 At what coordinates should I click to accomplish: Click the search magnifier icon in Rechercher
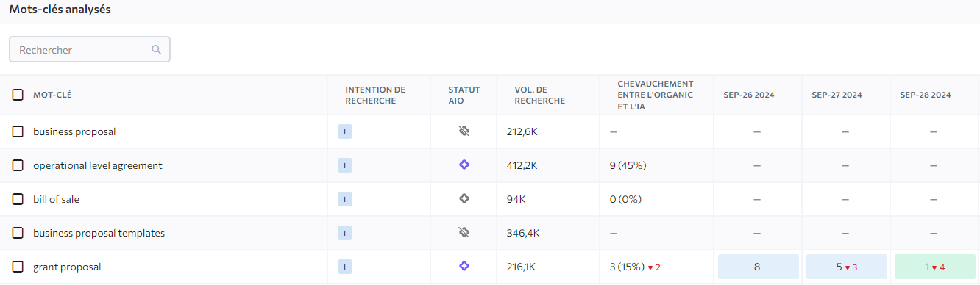pyautogui.click(x=156, y=50)
